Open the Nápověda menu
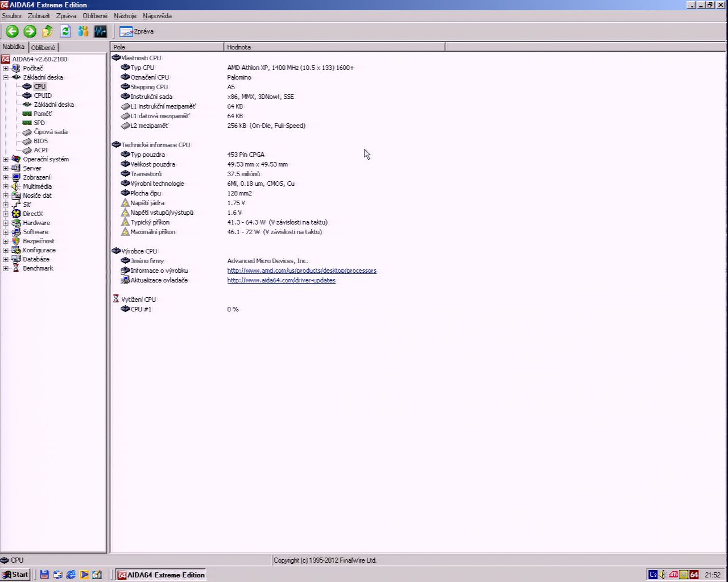 click(x=157, y=16)
